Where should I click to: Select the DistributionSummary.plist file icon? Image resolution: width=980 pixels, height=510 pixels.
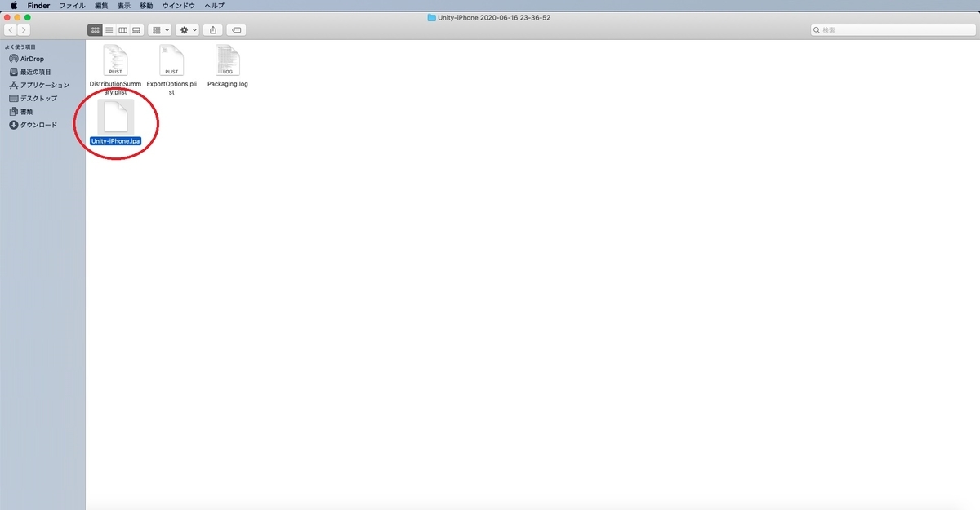click(115, 61)
